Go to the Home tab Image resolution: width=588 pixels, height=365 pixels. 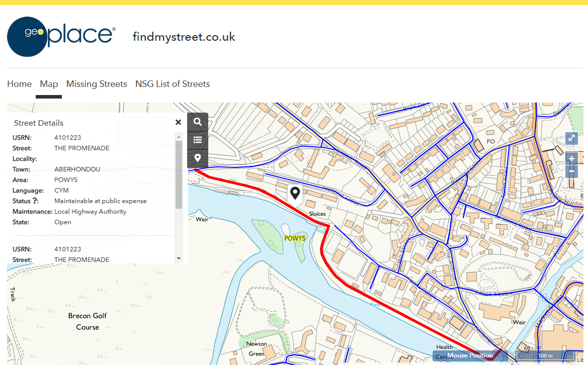[19, 84]
